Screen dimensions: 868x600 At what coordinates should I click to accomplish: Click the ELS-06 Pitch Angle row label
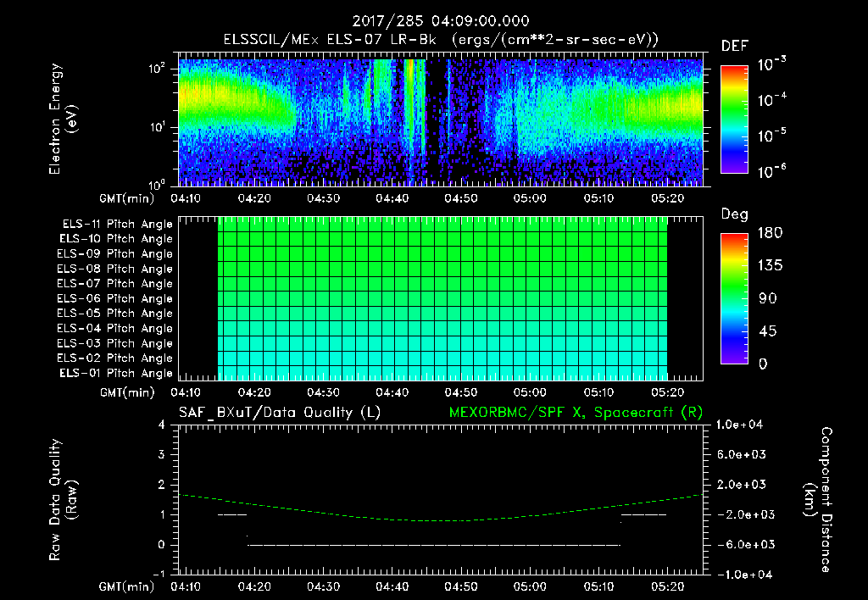click(115, 299)
